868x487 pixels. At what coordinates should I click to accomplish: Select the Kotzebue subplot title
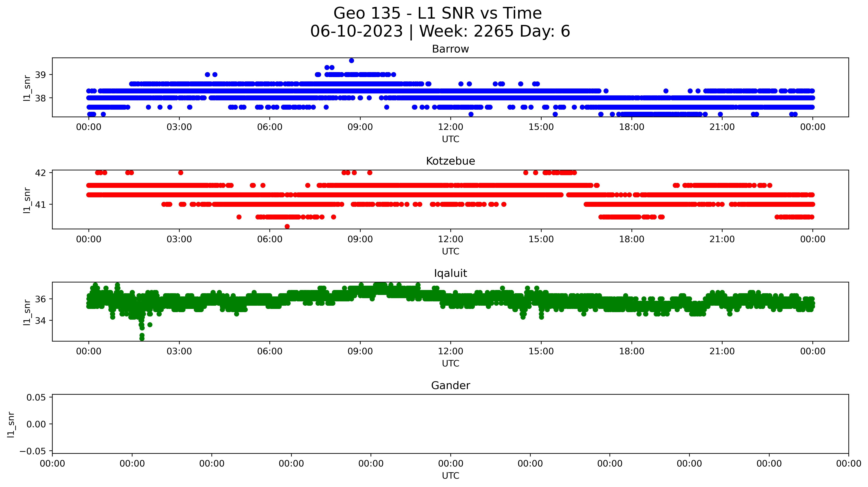click(451, 161)
